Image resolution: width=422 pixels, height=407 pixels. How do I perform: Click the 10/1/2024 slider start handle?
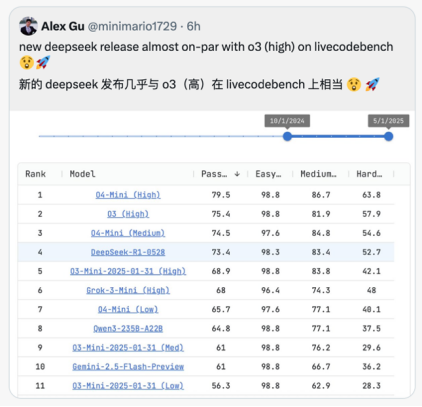pyautogui.click(x=287, y=136)
